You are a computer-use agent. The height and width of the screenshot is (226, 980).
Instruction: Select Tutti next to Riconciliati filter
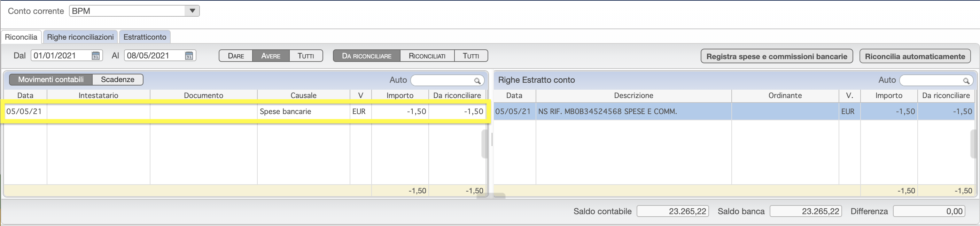pyautogui.click(x=471, y=56)
